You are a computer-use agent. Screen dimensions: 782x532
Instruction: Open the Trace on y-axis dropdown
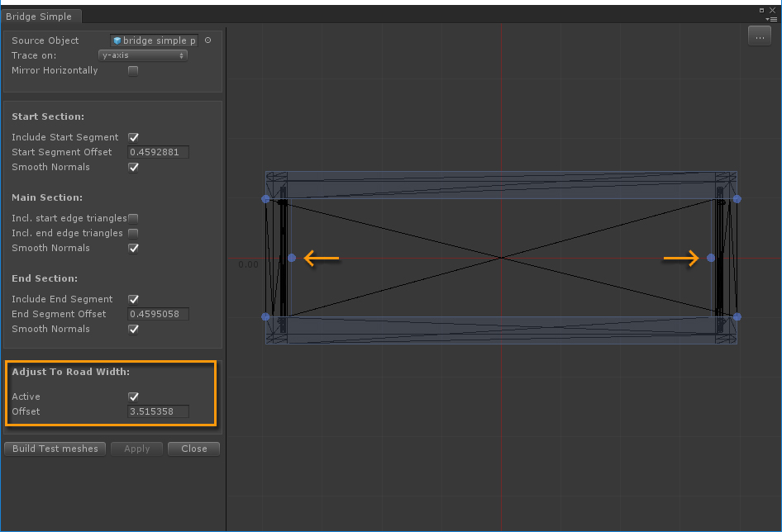143,55
